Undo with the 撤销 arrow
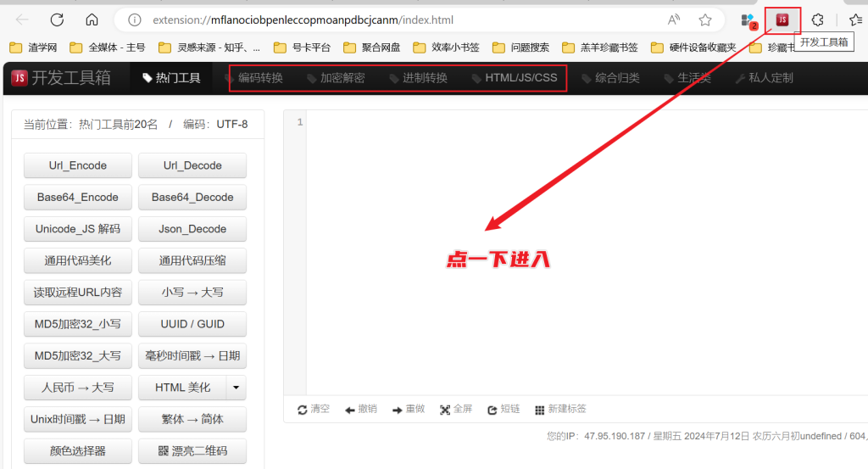Screen dimensions: 868x469 [361, 409]
